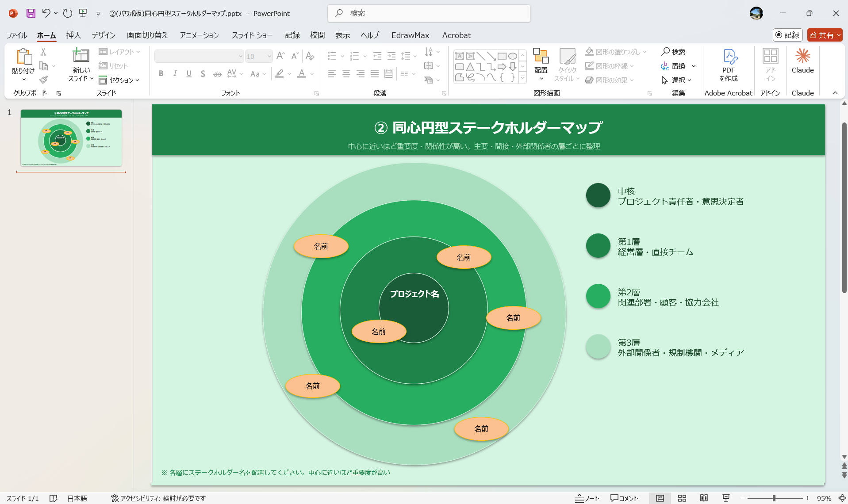The width and height of the screenshot is (848, 504).
Task: Click the Share button
Action: point(825,35)
